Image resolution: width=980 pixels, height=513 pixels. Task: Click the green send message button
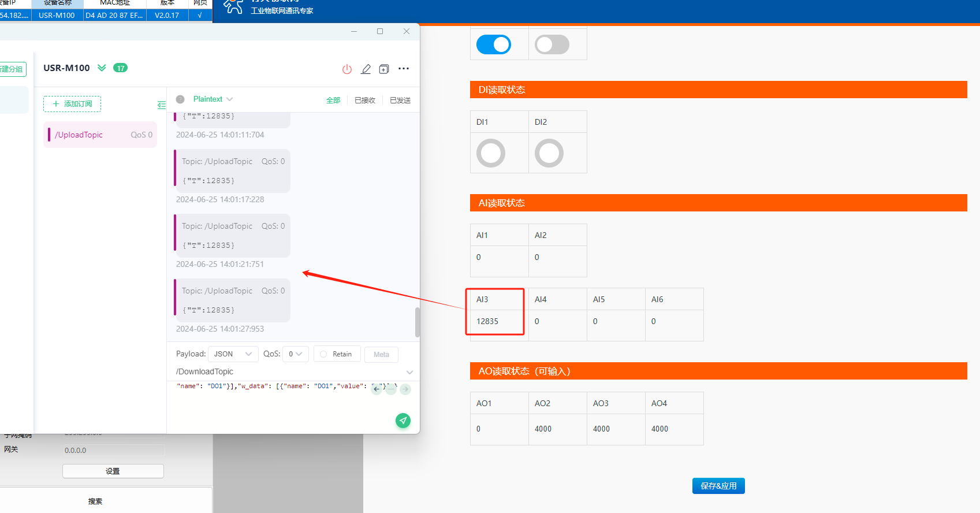tap(403, 421)
